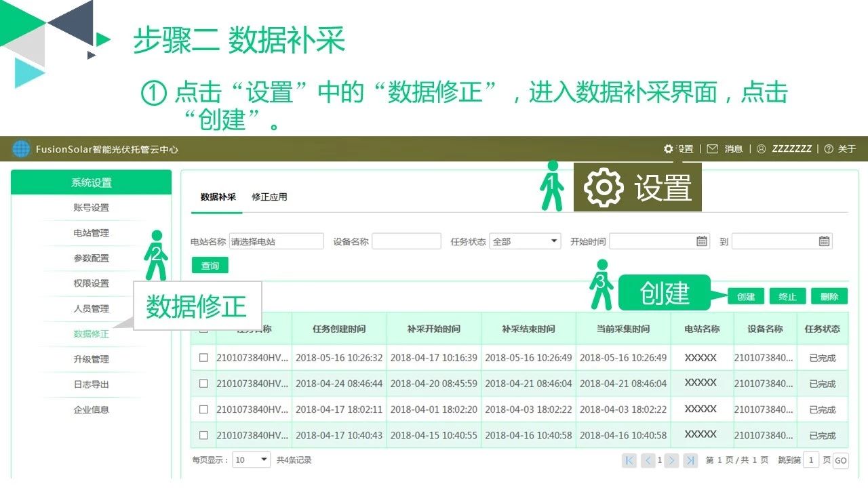Click the 查询 search button

[x=210, y=265]
